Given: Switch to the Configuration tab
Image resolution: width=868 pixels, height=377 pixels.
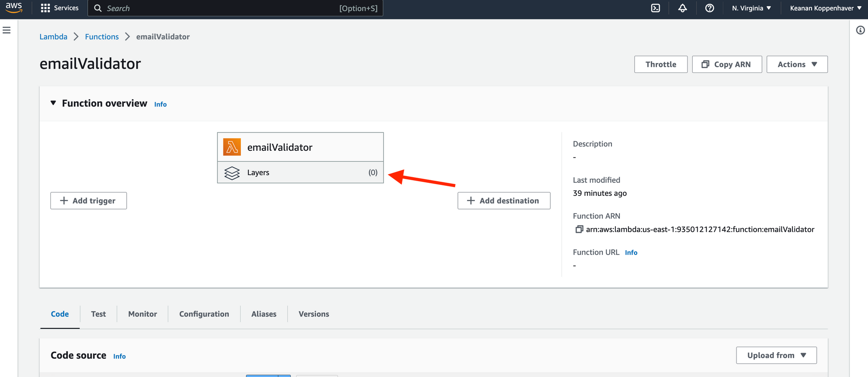Looking at the screenshot, I should click(204, 314).
